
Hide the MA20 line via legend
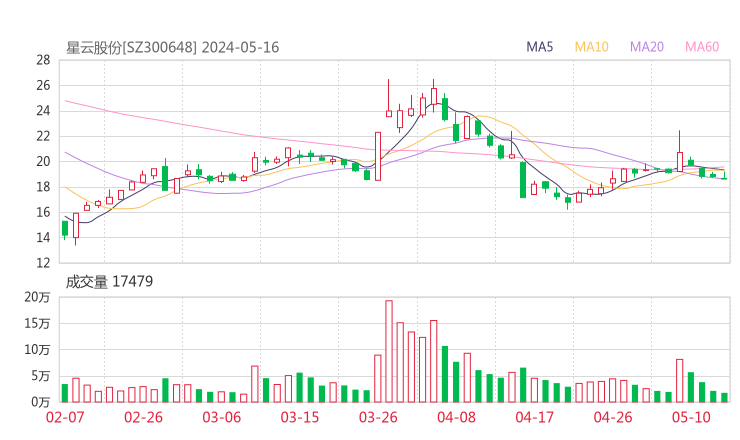point(647,47)
